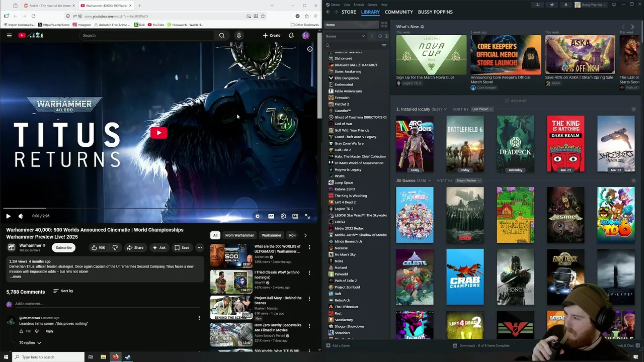
Task: Mute the video with the speaker icon
Action: (21, 216)
